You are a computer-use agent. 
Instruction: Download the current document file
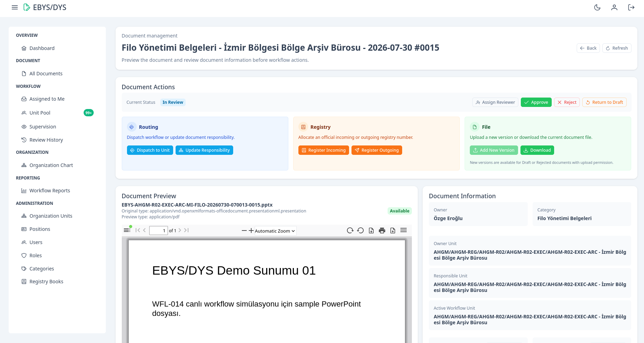click(x=537, y=150)
